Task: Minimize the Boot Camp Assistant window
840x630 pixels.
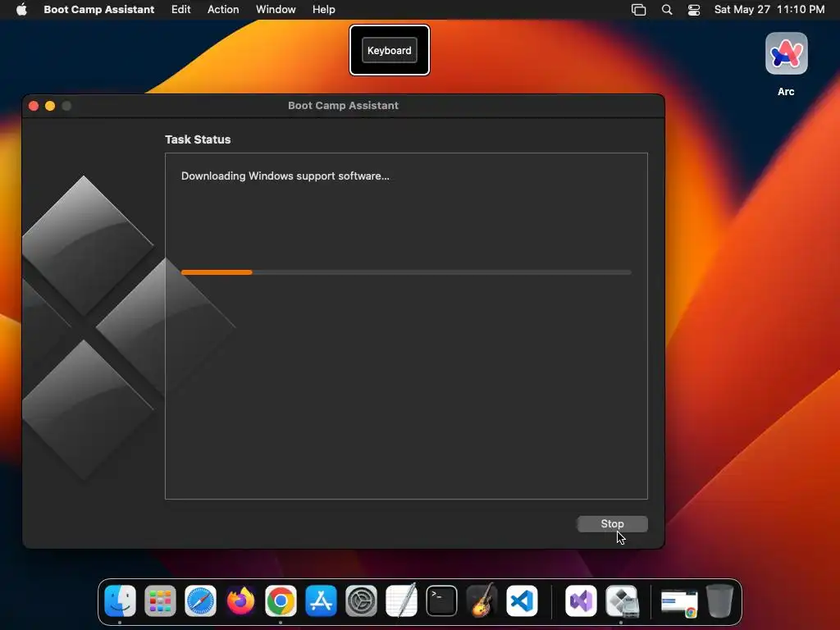Action: (x=50, y=106)
